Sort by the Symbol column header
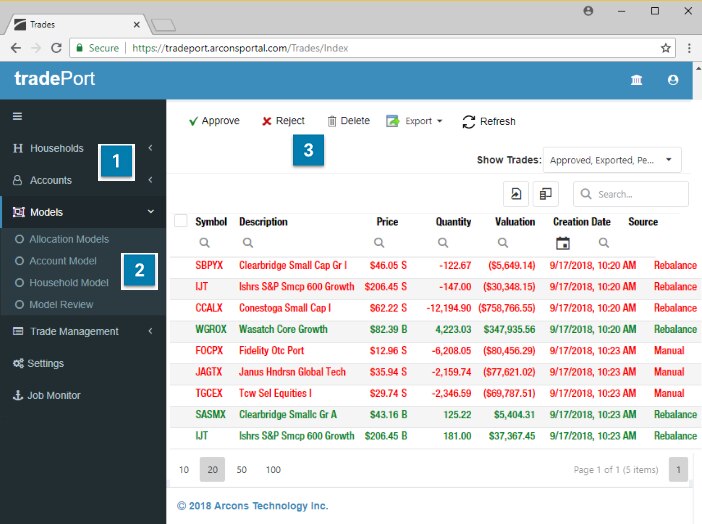This screenshot has height=524, width=702. [211, 222]
